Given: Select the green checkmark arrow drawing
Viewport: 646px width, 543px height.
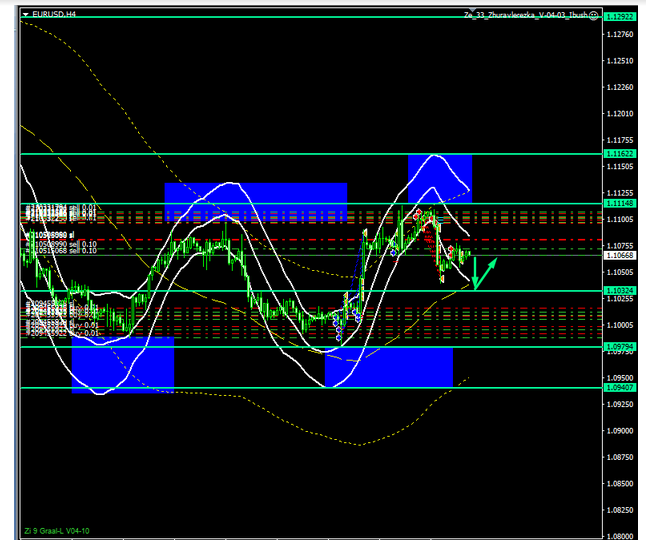Looking at the screenshot, I should click(x=481, y=273).
